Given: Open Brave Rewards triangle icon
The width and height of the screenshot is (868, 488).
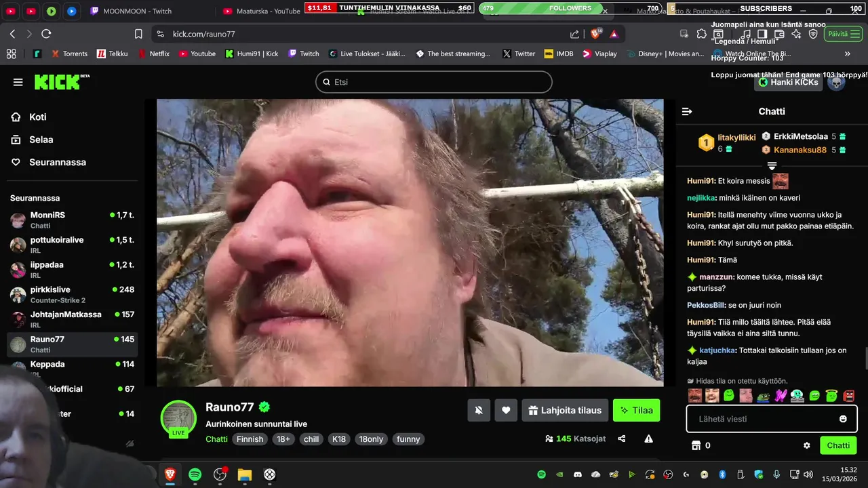Looking at the screenshot, I should tap(614, 34).
